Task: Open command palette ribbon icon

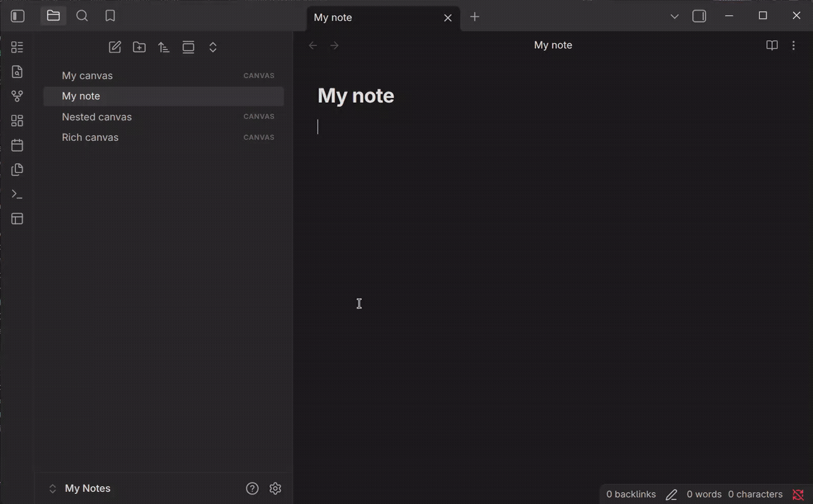Action: 17,194
